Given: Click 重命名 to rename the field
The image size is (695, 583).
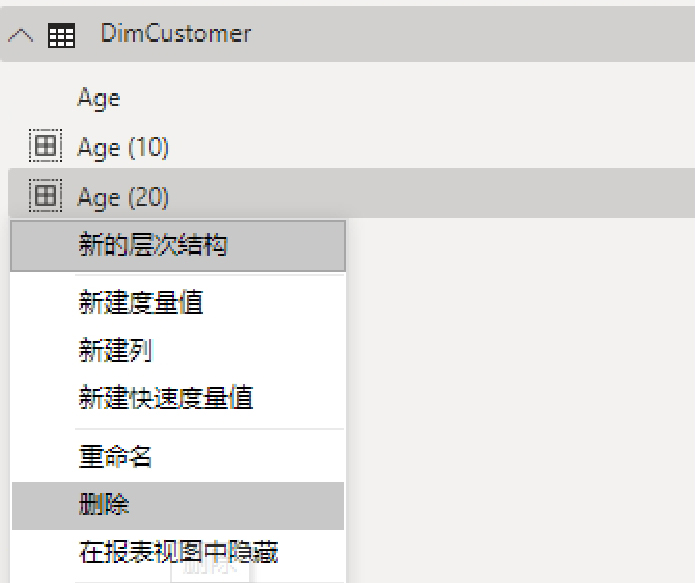Looking at the screenshot, I should click(x=116, y=457).
